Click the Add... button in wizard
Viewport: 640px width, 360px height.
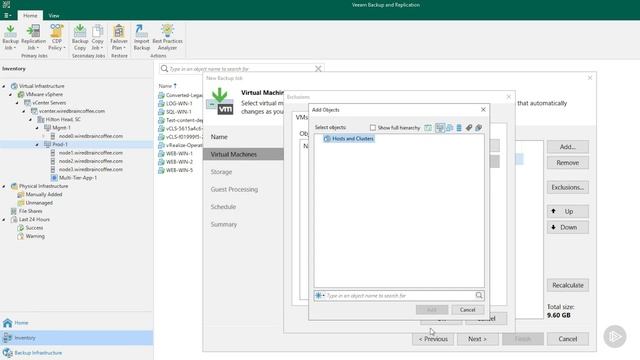pos(568,147)
